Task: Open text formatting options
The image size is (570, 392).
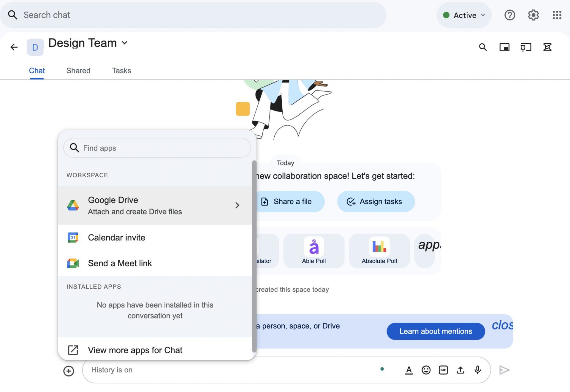Action: coord(409,370)
